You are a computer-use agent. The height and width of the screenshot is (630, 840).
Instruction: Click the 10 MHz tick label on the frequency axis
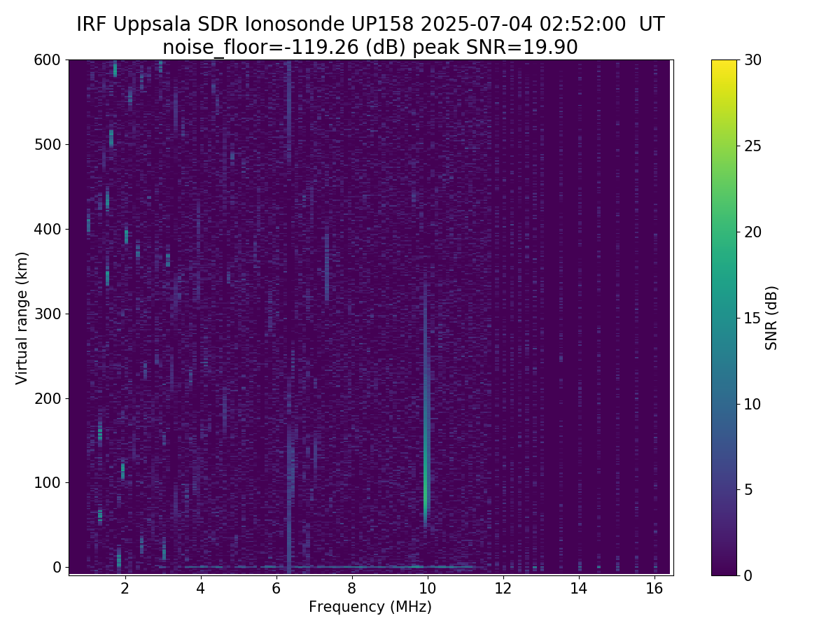pyautogui.click(x=428, y=589)
